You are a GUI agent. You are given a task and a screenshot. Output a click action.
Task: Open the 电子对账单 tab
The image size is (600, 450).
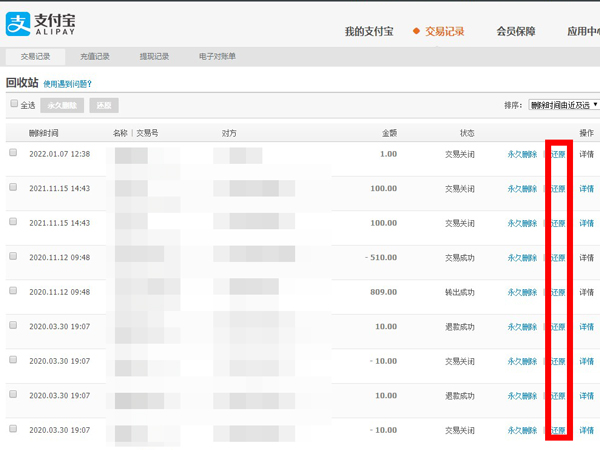click(217, 57)
